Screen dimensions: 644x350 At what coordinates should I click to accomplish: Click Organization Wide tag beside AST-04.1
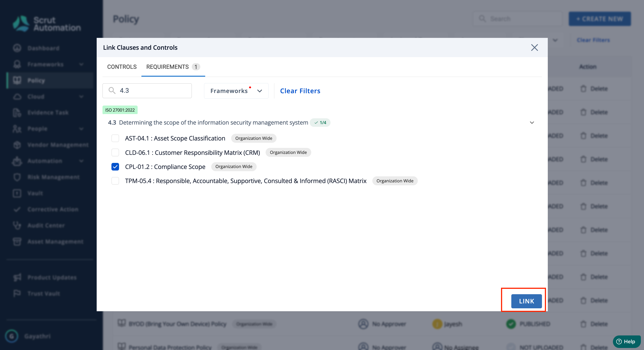[254, 138]
